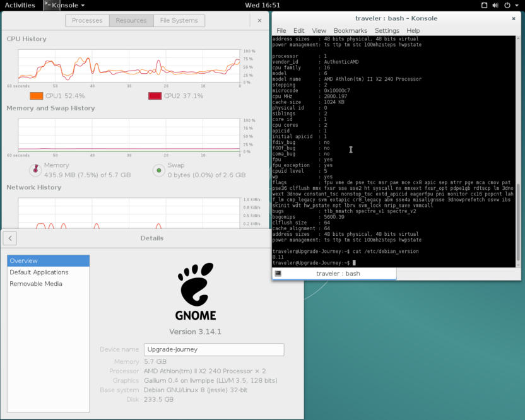The width and height of the screenshot is (525, 420).
Task: Click the Memory pie color indicator
Action: [35, 170]
